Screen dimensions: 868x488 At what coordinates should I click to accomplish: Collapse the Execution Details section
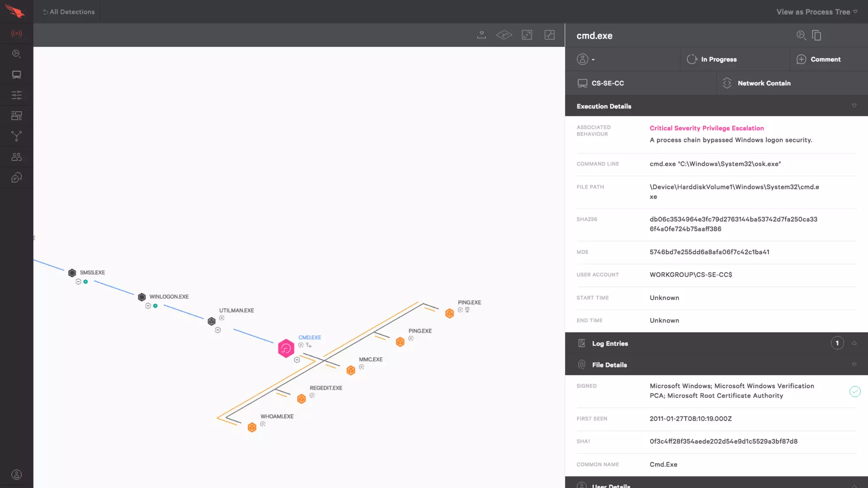point(854,106)
